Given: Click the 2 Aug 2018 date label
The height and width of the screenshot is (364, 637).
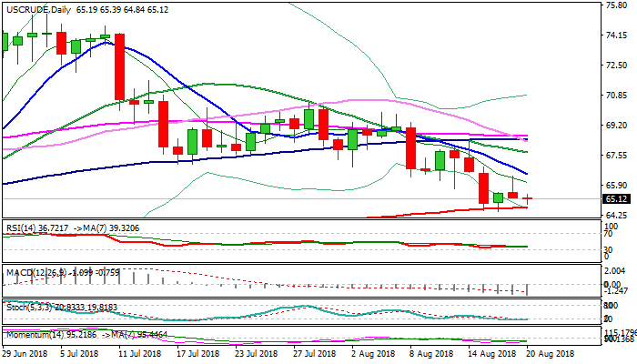Looking at the screenshot, I should pos(371,352).
